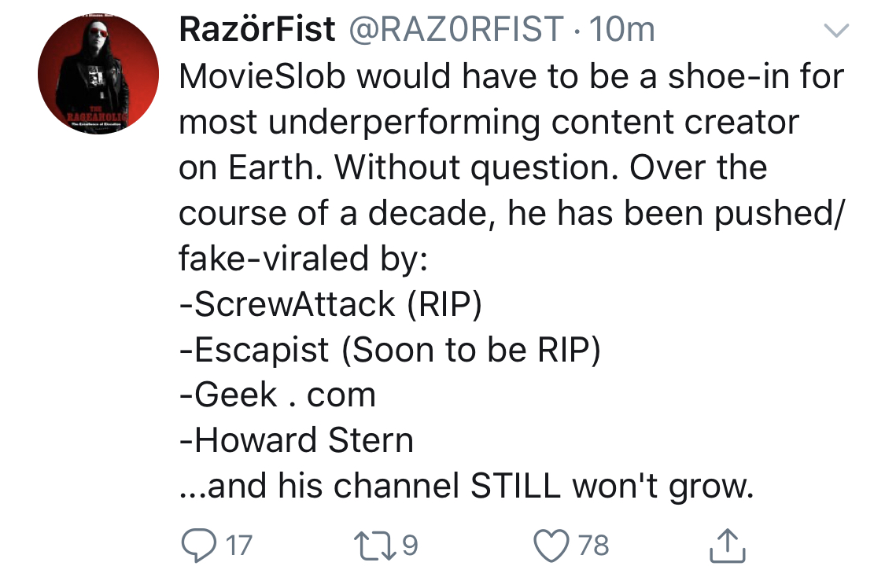Open the RazörFist display name link
885x588 pixels.
[x=257, y=29]
